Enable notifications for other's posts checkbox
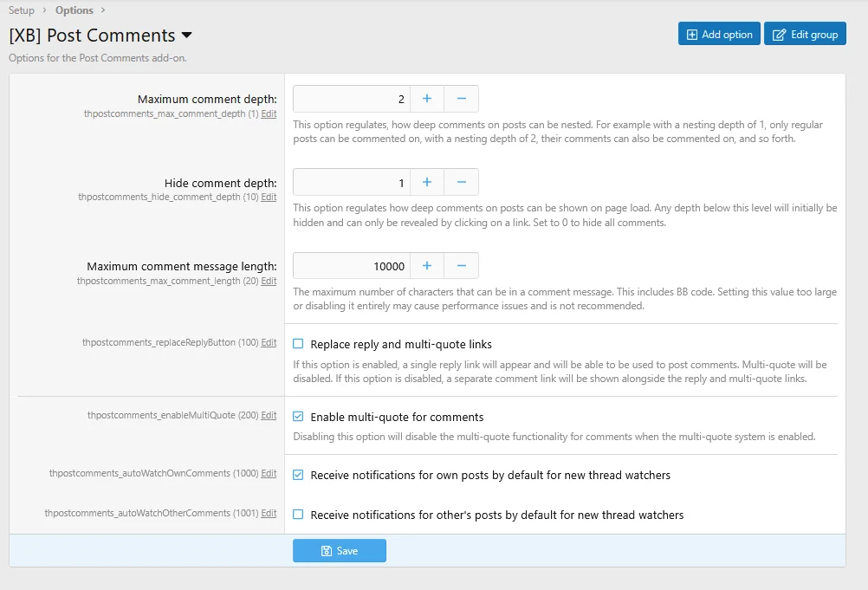The height and width of the screenshot is (590, 868). (298, 515)
